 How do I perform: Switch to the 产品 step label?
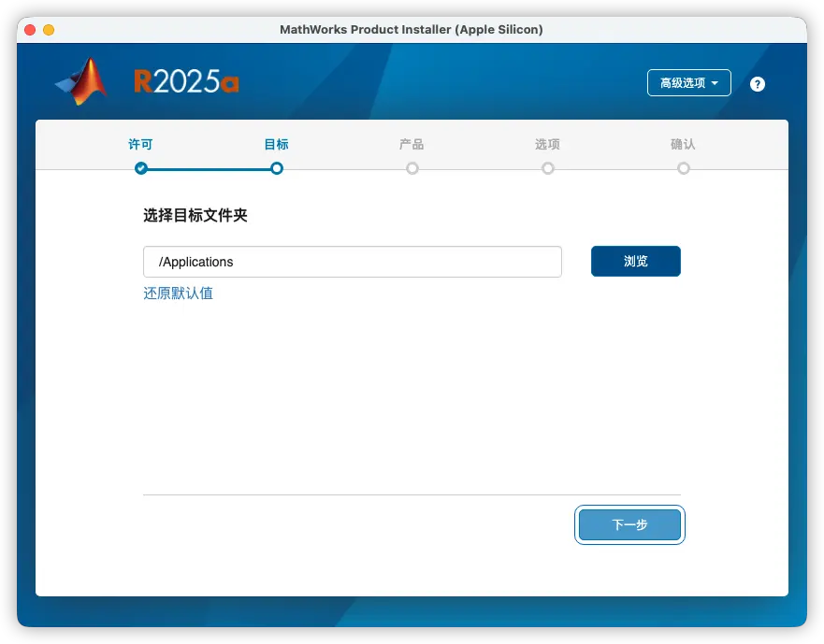412,145
